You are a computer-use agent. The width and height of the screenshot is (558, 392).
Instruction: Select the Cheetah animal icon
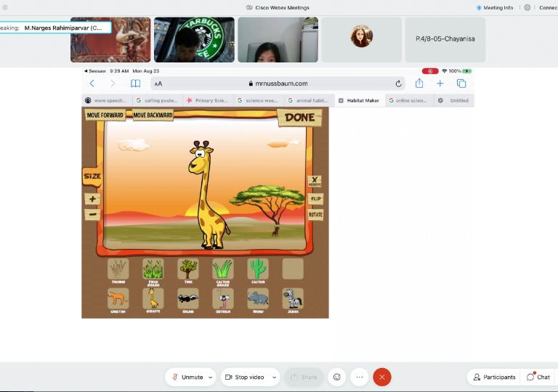coord(118,298)
